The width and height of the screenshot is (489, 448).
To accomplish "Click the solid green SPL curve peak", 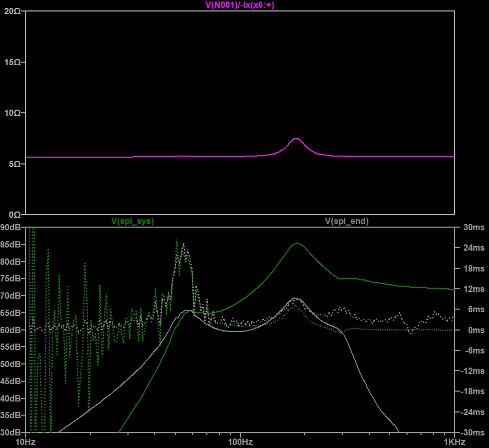I will [297, 243].
